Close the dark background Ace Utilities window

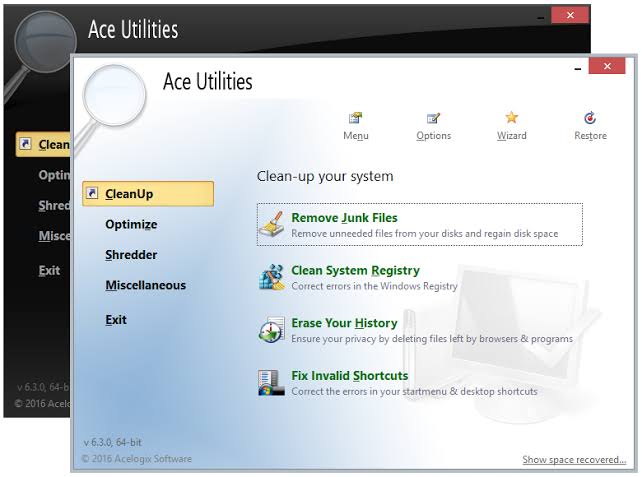click(570, 15)
